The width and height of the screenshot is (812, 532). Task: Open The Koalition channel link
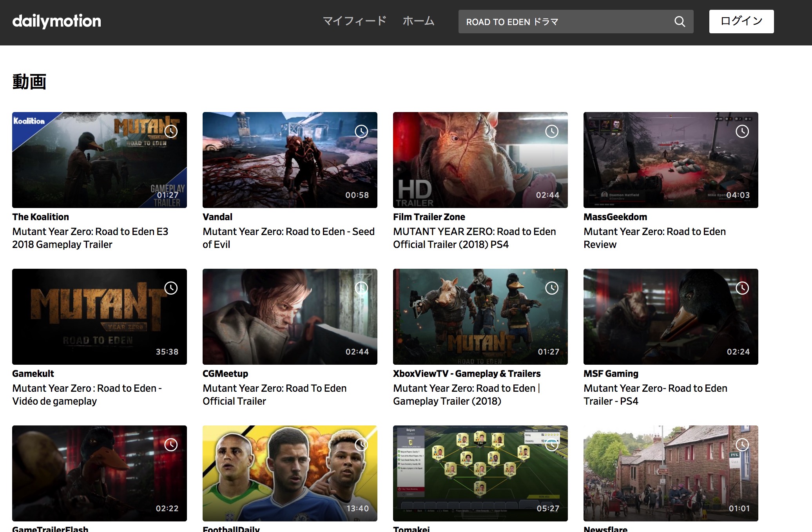pos(40,217)
